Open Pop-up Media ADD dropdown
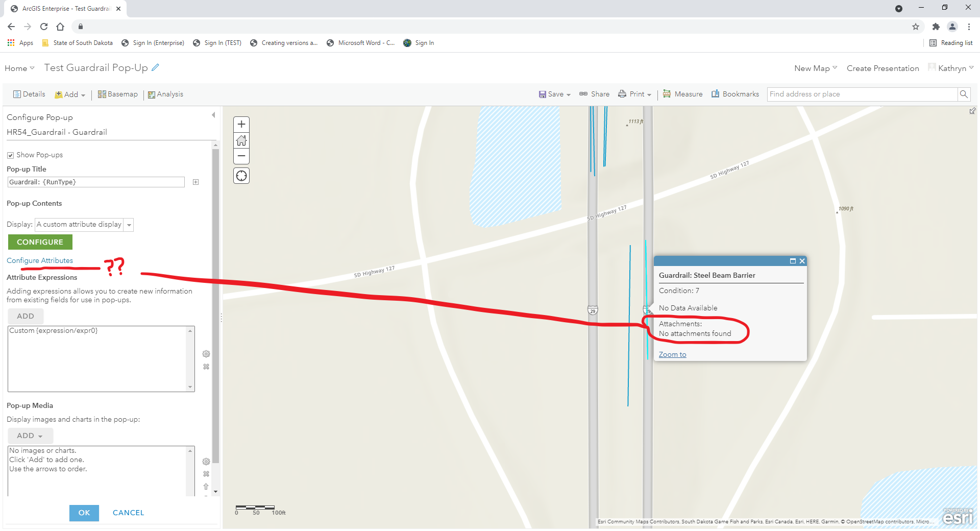The width and height of the screenshot is (980, 531). coord(30,436)
